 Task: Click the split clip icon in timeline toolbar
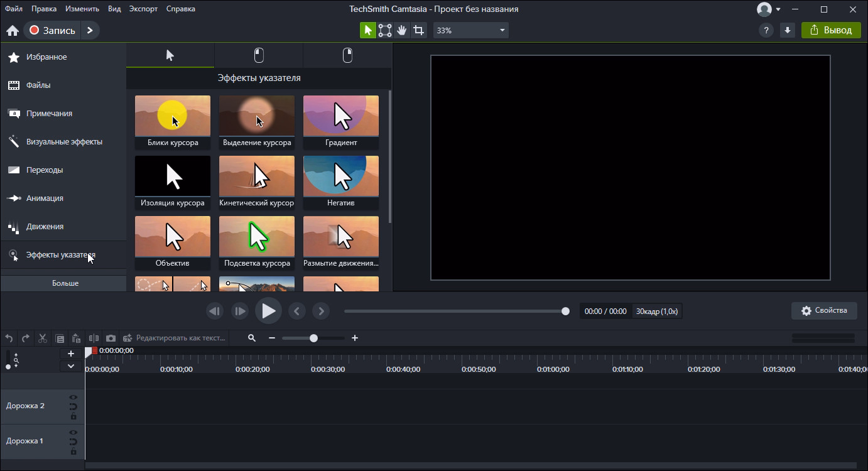tap(94, 338)
